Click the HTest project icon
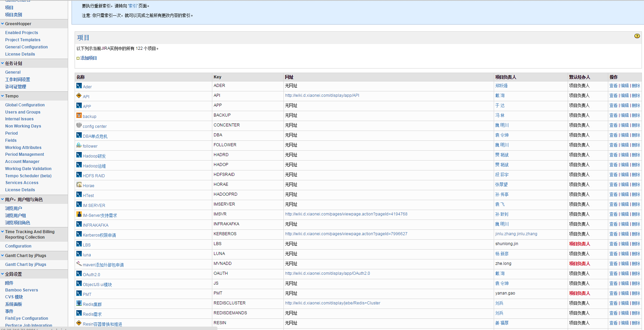644x330 pixels. click(x=79, y=195)
